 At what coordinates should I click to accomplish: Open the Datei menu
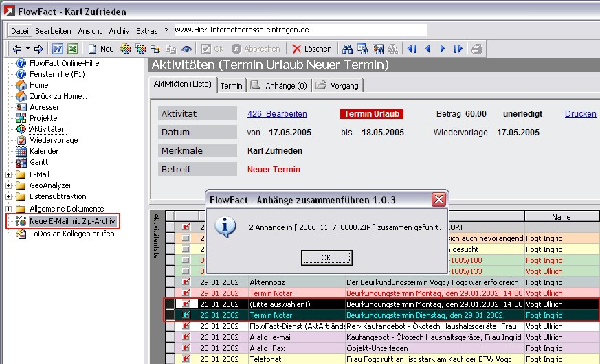click(19, 31)
